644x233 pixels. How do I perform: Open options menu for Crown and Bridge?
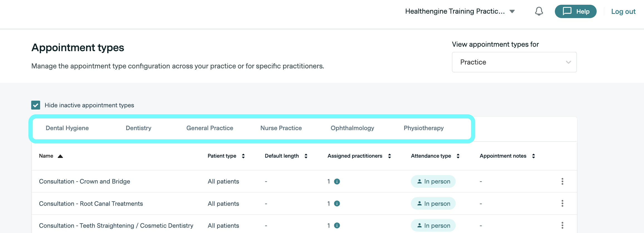click(x=562, y=182)
